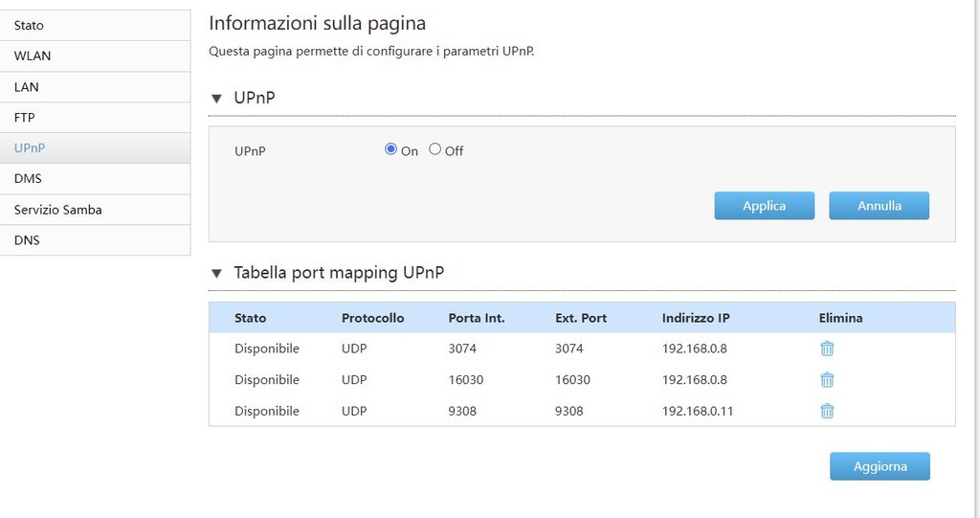Open the DNS sidebar item
This screenshot has height=518, width=980.
95,240
